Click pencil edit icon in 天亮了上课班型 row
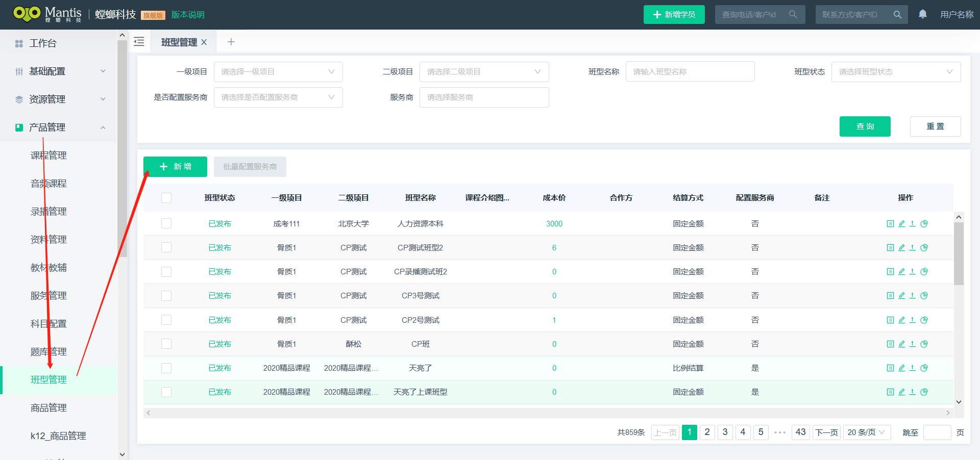This screenshot has width=980, height=460. pos(901,392)
